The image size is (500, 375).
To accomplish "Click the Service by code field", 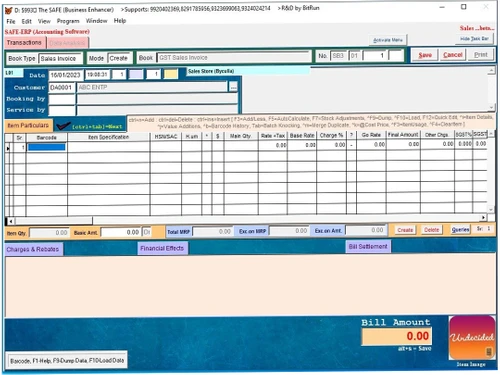I will tap(62, 110).
